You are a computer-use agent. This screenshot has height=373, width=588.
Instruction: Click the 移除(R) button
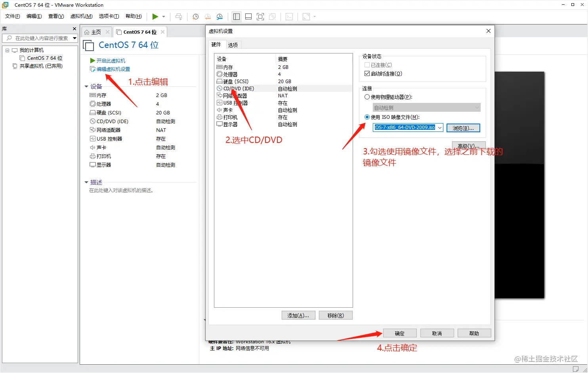coord(336,315)
